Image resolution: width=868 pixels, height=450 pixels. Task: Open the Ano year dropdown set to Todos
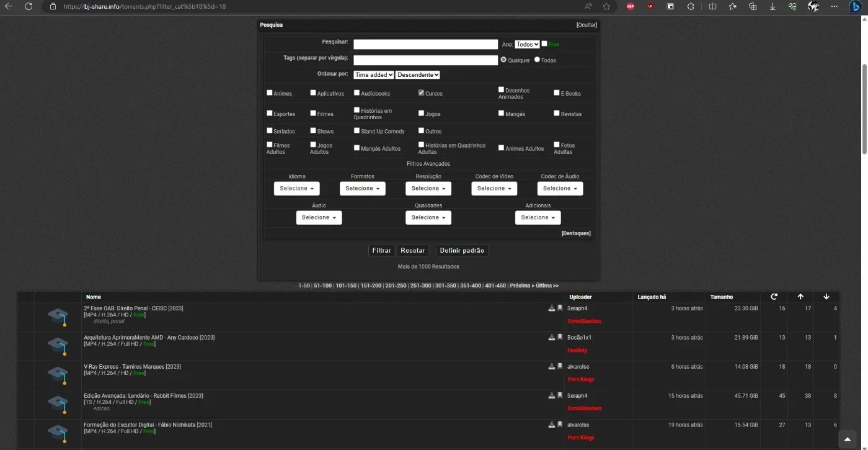pyautogui.click(x=527, y=44)
